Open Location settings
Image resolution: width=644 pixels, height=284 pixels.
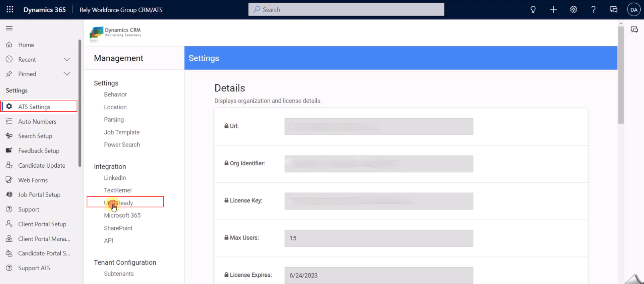(x=115, y=107)
